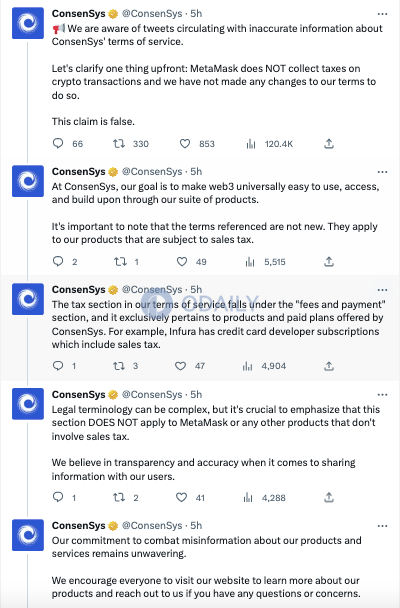The image size is (400, 608).
Task: View analytics showing 4,904 views
Action: click(248, 366)
